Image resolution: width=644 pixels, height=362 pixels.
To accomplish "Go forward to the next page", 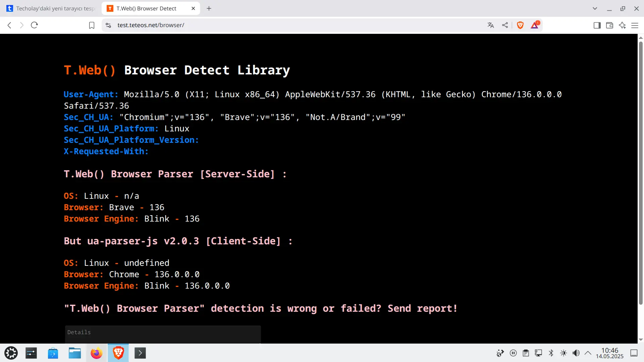I will click(x=22, y=25).
